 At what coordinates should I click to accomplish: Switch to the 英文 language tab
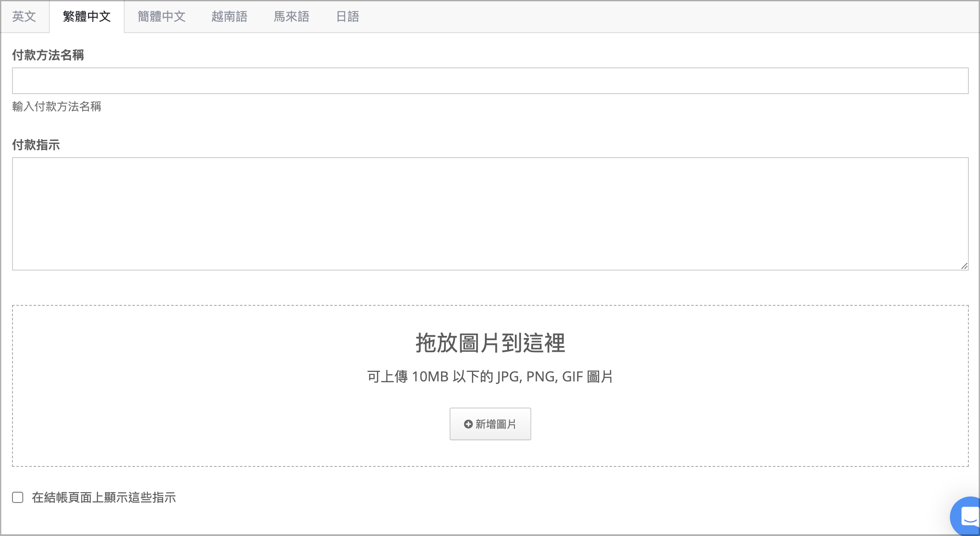(24, 17)
